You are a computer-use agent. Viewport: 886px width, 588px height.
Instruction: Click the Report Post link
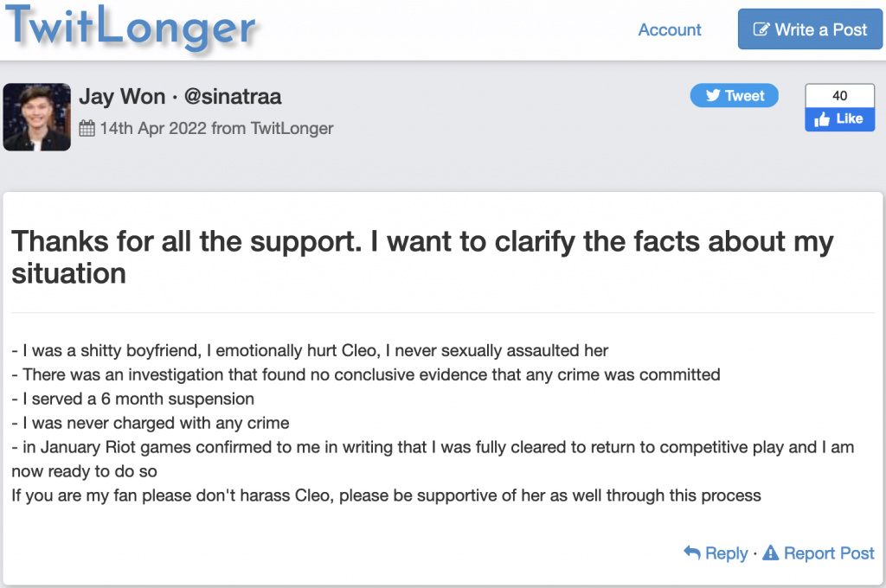pyautogui.click(x=829, y=553)
